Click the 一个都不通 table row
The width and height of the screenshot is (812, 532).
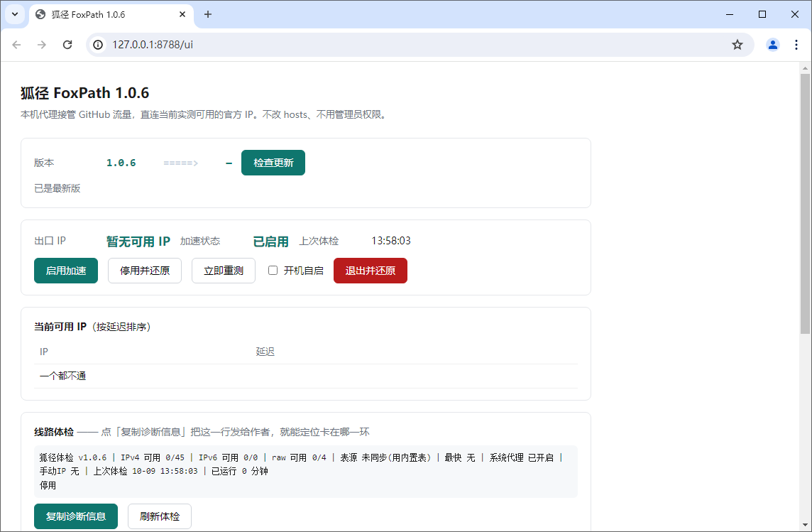point(305,376)
